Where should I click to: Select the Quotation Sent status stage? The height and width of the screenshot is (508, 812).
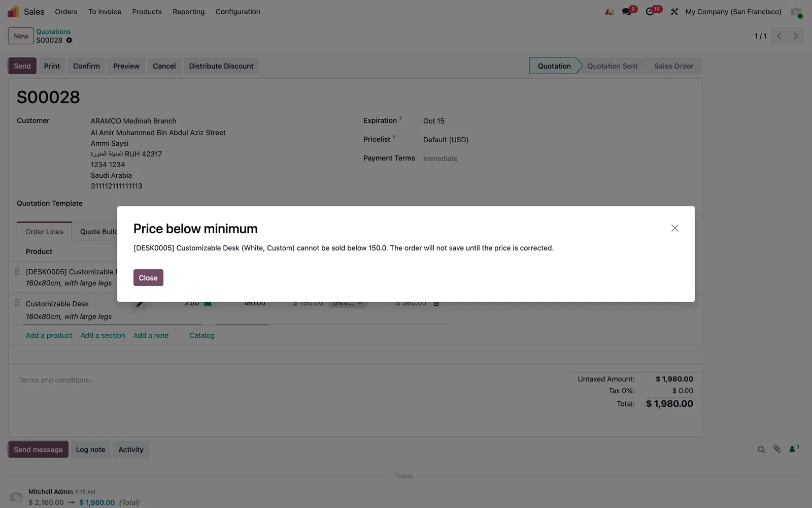pyautogui.click(x=612, y=66)
